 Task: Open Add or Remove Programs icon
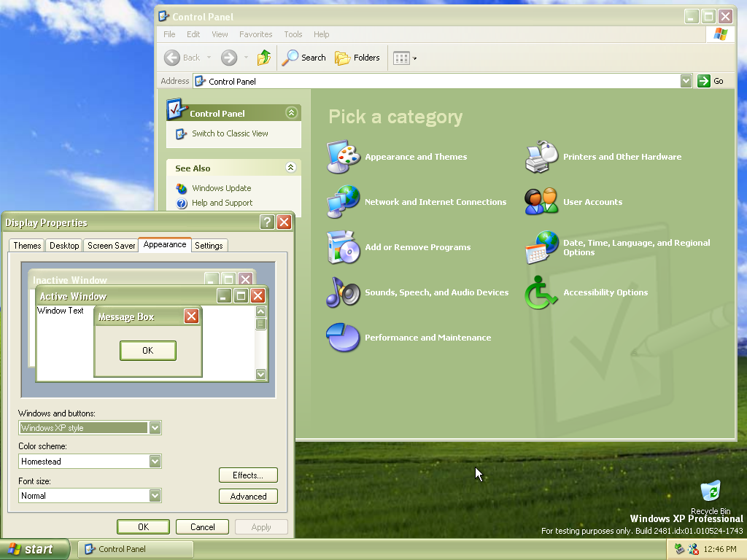point(343,247)
